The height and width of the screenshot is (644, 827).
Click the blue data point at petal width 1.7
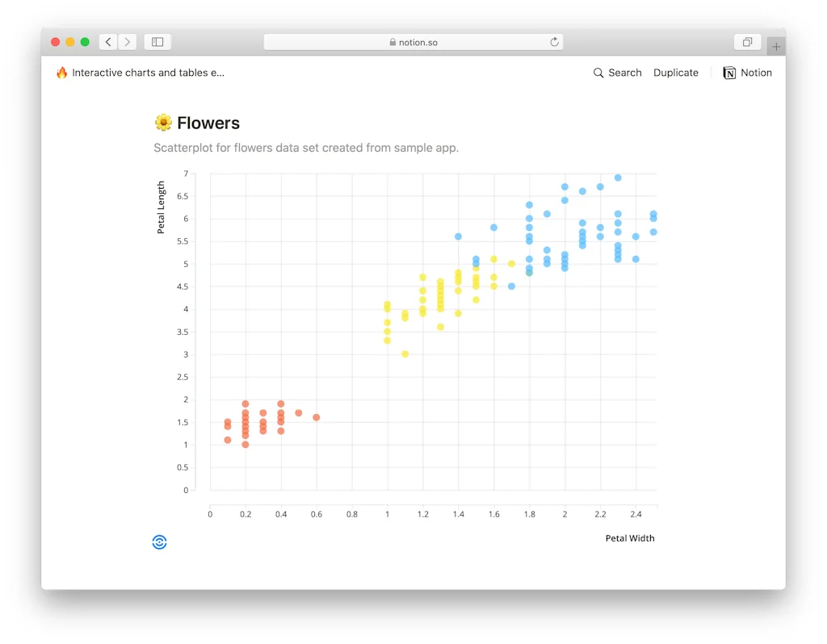(511, 286)
